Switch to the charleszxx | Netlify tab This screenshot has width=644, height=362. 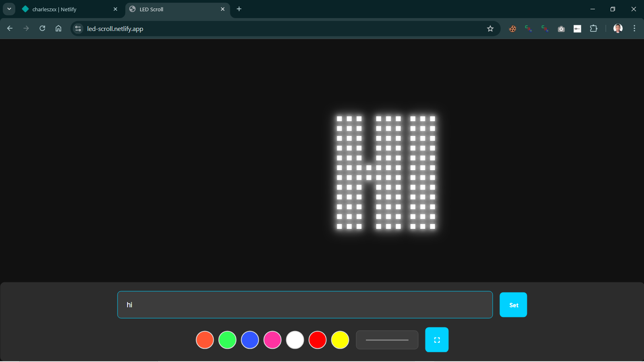point(70,9)
